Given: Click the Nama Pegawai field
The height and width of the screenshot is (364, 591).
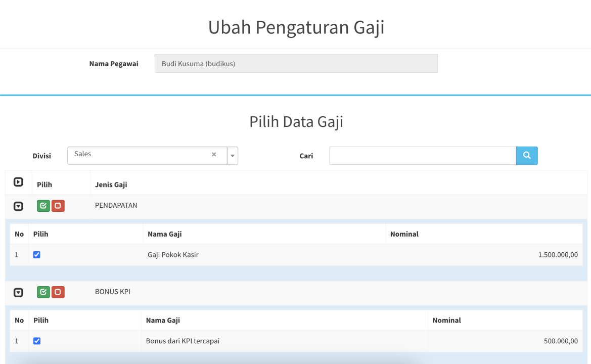Looking at the screenshot, I should [296, 64].
